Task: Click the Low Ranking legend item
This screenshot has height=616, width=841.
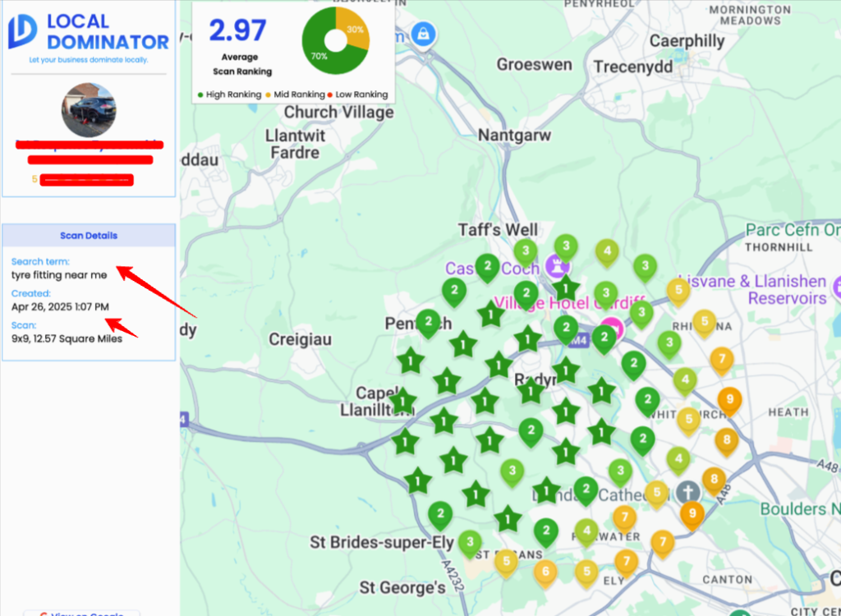Action: point(358,95)
